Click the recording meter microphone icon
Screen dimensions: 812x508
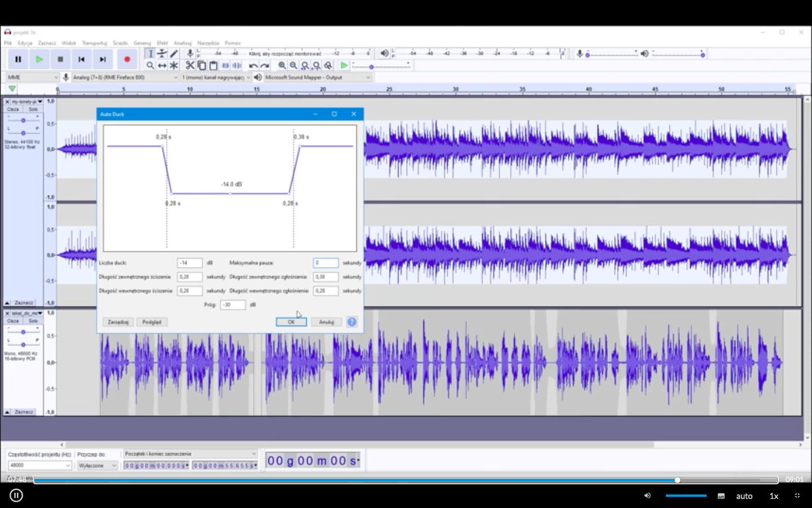pyautogui.click(x=190, y=54)
